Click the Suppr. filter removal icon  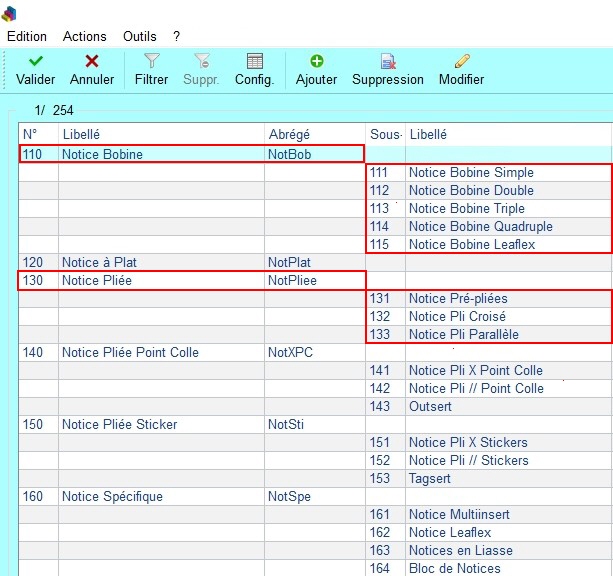point(202,62)
